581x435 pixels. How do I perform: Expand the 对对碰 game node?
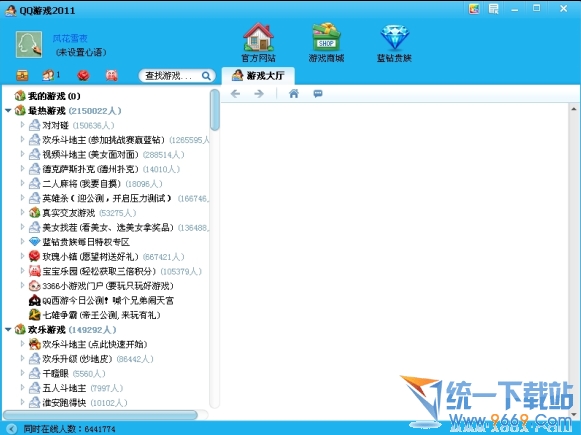22,125
